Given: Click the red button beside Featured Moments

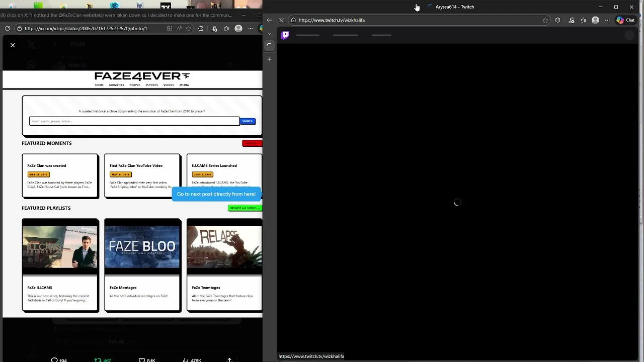Looking at the screenshot, I should 252,143.
